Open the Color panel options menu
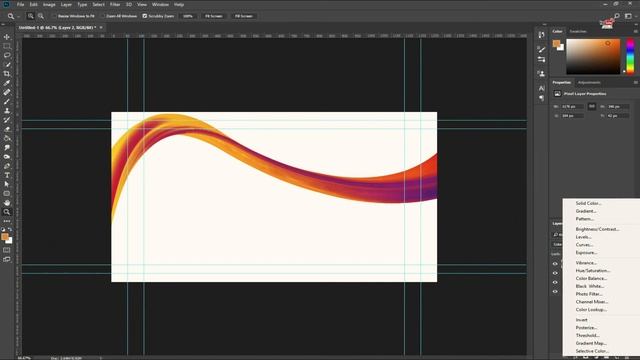Viewport: 640px width, 360px height. coord(636,31)
